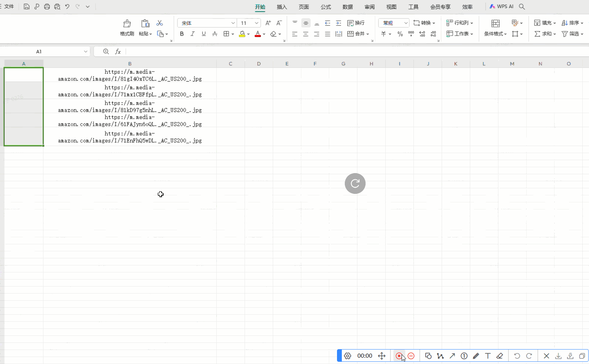Expand the font size dropdown
Viewport: 589px width, 364px height.
tap(256, 23)
